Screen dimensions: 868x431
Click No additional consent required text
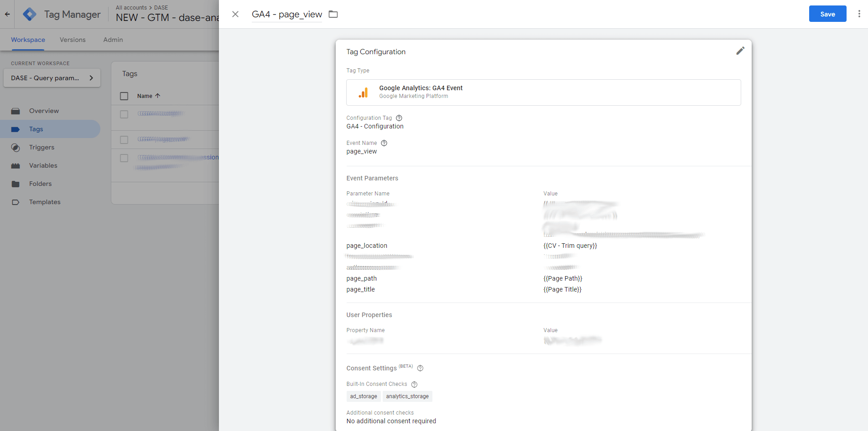coord(391,421)
